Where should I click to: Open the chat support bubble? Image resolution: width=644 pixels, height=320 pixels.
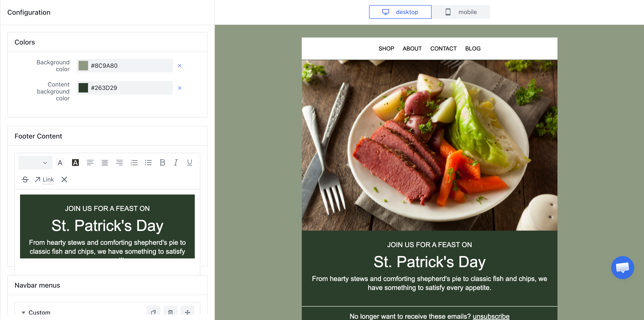(x=622, y=268)
